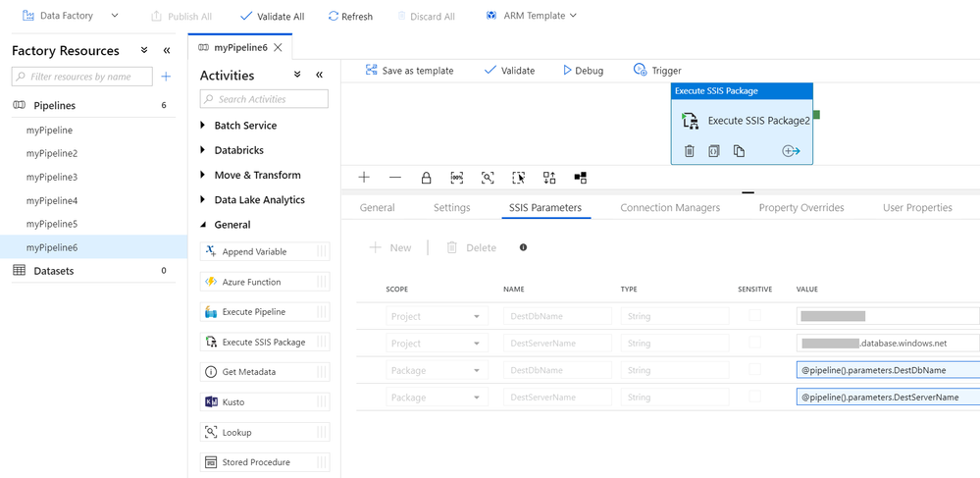Screen dimensions: 980x478
Task: Collapse the General activities category
Action: pyautogui.click(x=202, y=225)
